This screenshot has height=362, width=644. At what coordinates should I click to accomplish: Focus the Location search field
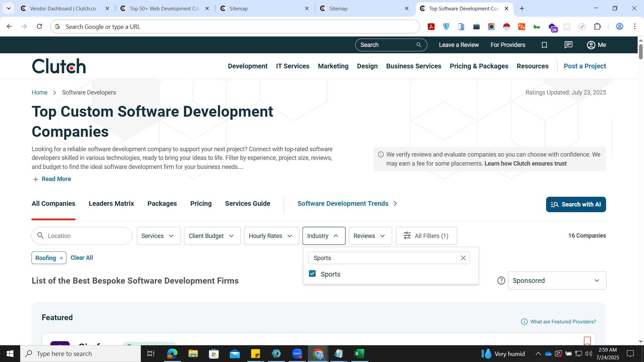(x=82, y=236)
